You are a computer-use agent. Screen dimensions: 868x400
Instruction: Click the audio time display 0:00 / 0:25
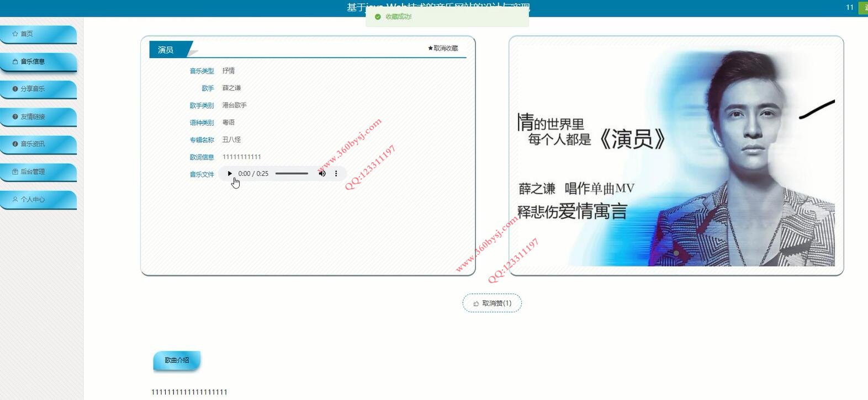coord(253,174)
